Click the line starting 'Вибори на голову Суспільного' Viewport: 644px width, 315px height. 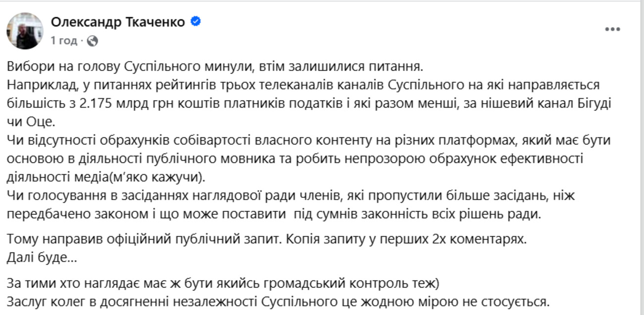(x=216, y=66)
